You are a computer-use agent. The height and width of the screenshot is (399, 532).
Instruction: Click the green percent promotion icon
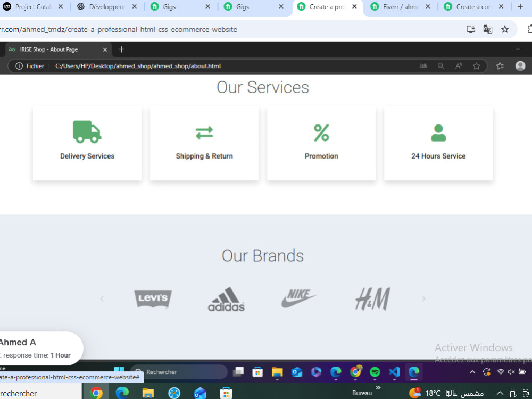[x=321, y=132]
